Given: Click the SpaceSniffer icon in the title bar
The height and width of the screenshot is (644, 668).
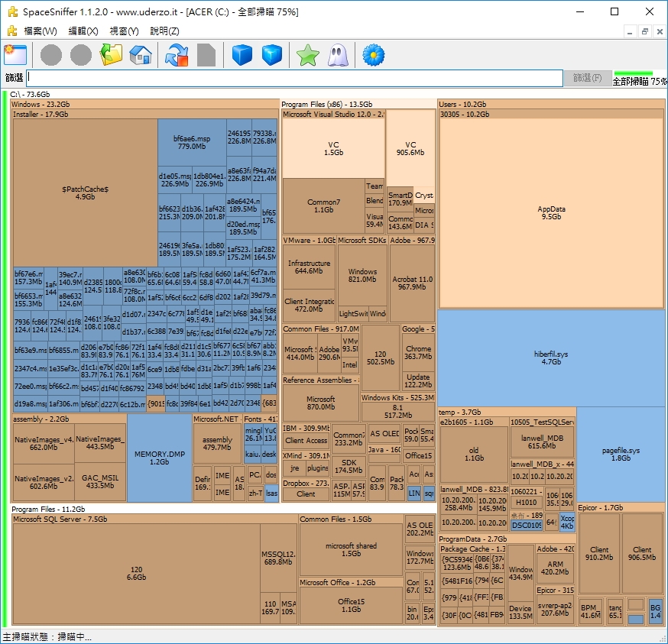Looking at the screenshot, I should pyautogui.click(x=12, y=12).
